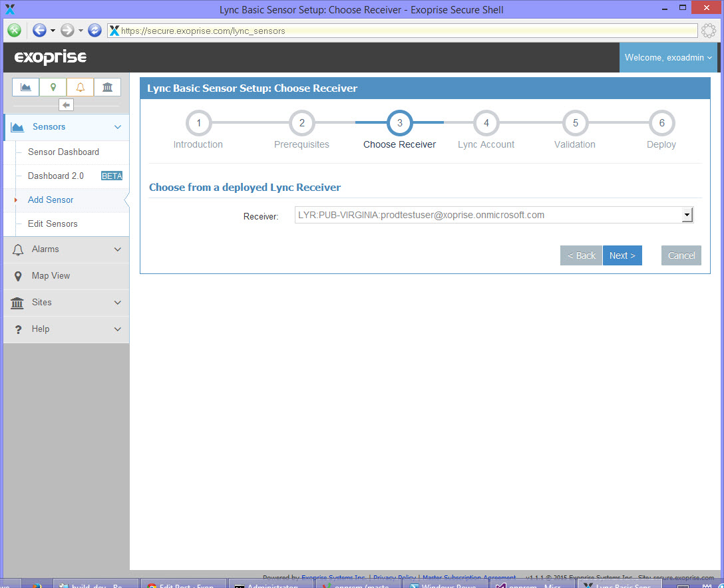
Task: Open Dashboard 2.0 in the sidebar
Action: point(56,176)
